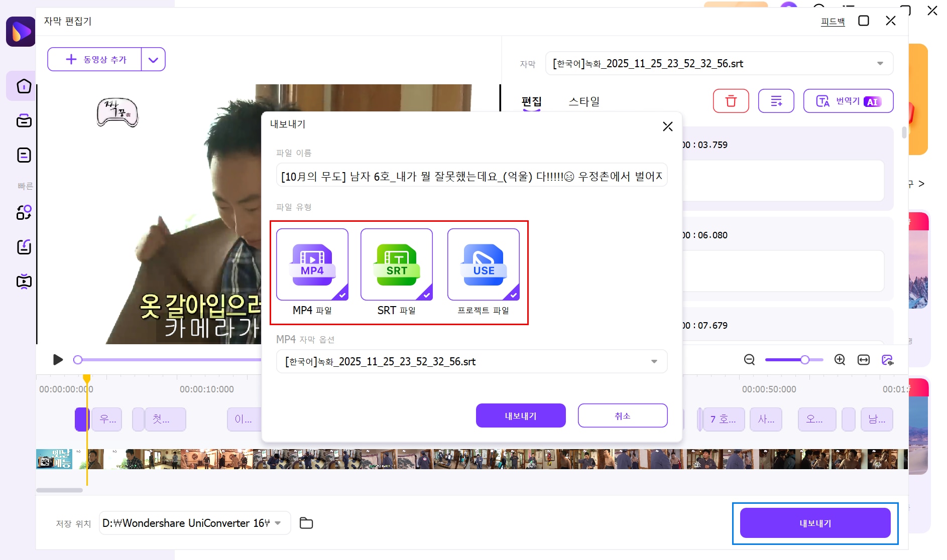Open the subtitle file selector dropdown
The width and height of the screenshot is (947, 560).
880,63
